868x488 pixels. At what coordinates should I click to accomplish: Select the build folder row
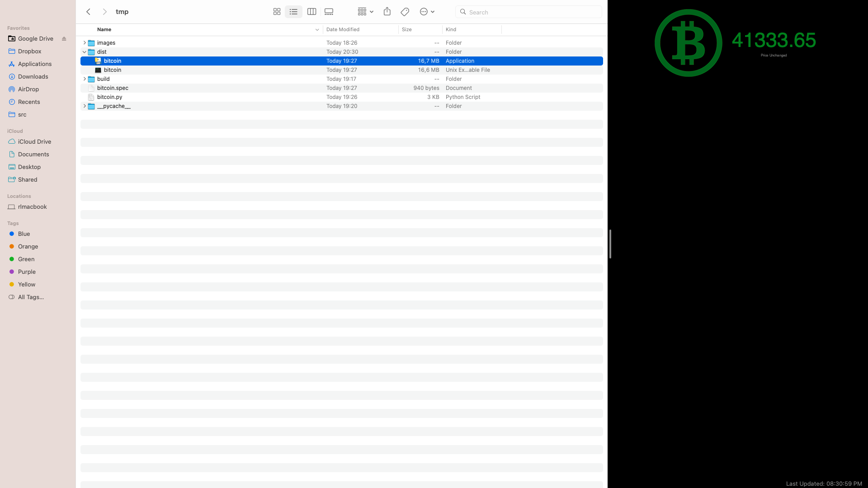coord(342,79)
